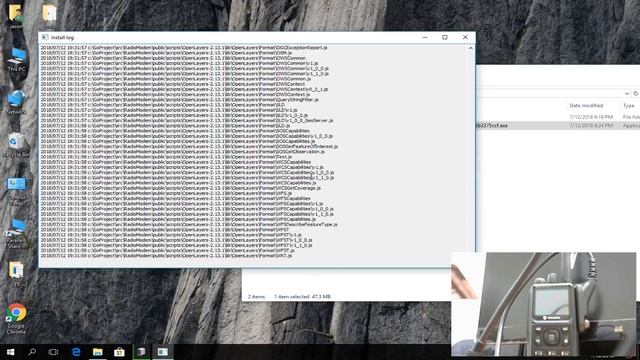
Task: Click scroll-up arrow in install log
Action: point(471,48)
